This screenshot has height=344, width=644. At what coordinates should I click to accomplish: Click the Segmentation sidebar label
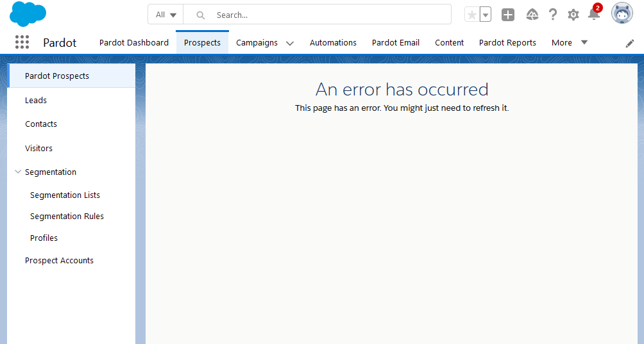[x=51, y=172]
